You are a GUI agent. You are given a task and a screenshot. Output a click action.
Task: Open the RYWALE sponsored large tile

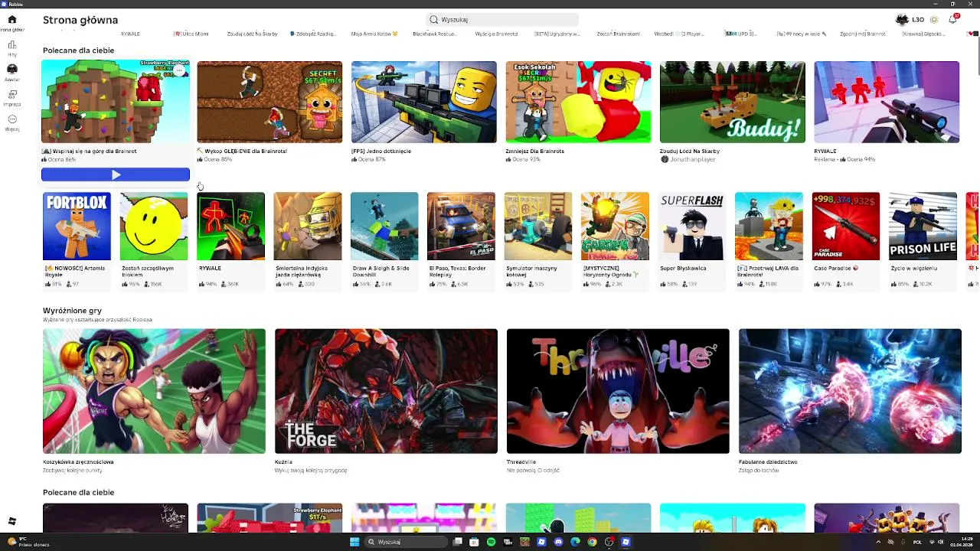(887, 102)
